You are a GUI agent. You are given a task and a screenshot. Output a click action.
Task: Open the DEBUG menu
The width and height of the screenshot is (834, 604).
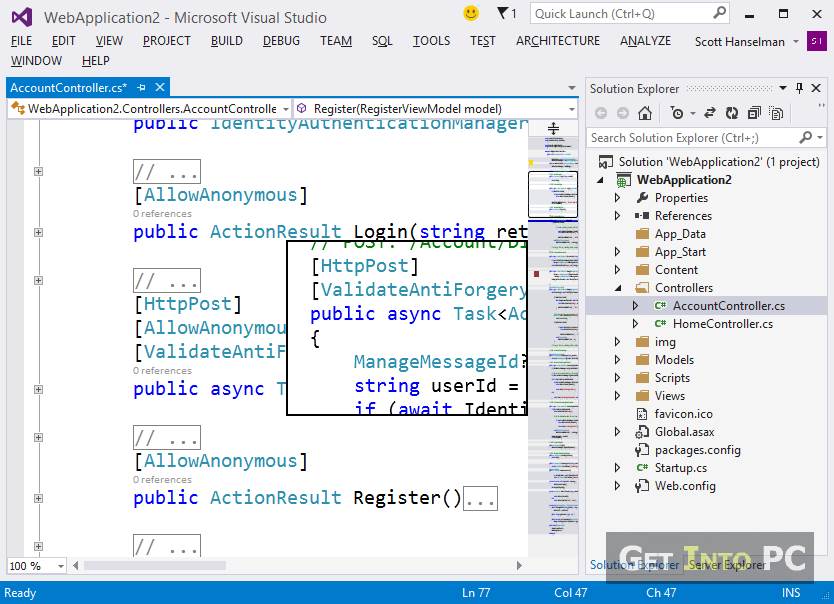point(281,41)
